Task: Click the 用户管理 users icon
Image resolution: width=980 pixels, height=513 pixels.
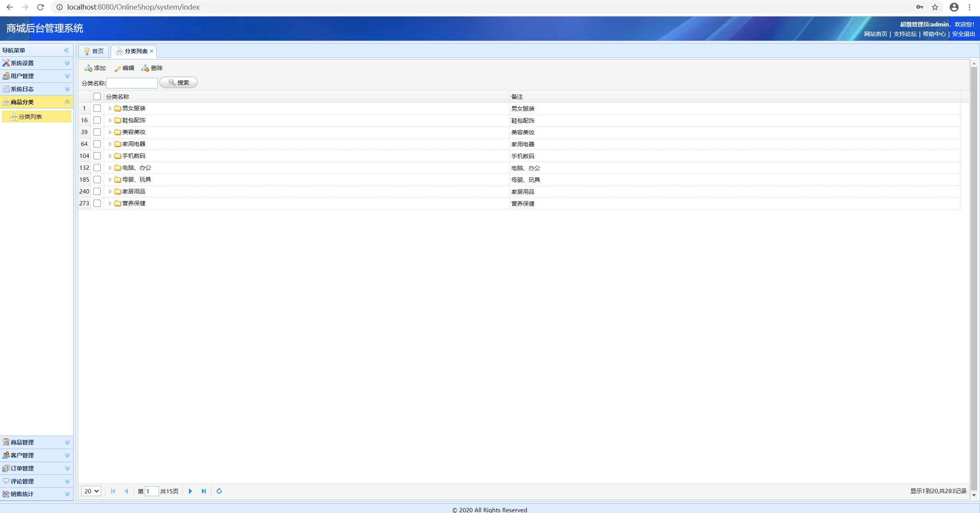Action: click(6, 76)
